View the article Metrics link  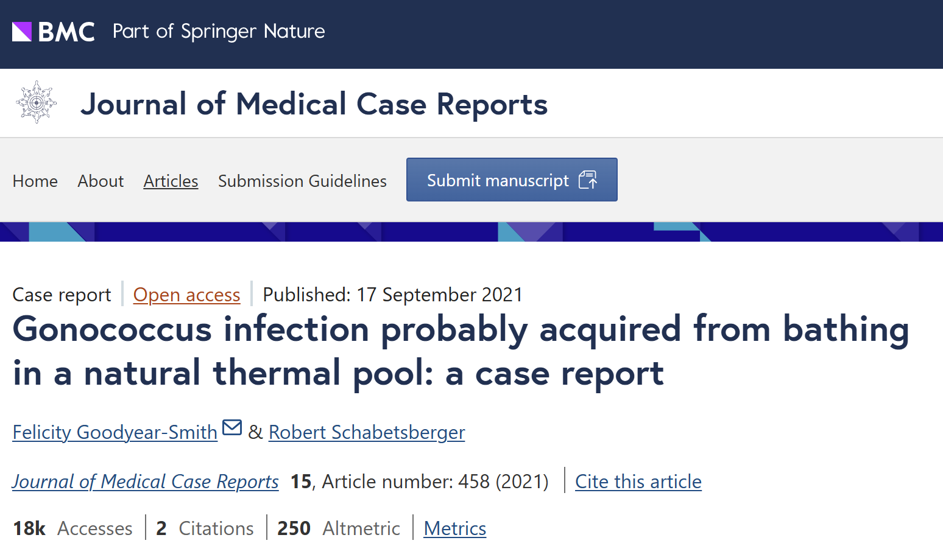pos(455,528)
